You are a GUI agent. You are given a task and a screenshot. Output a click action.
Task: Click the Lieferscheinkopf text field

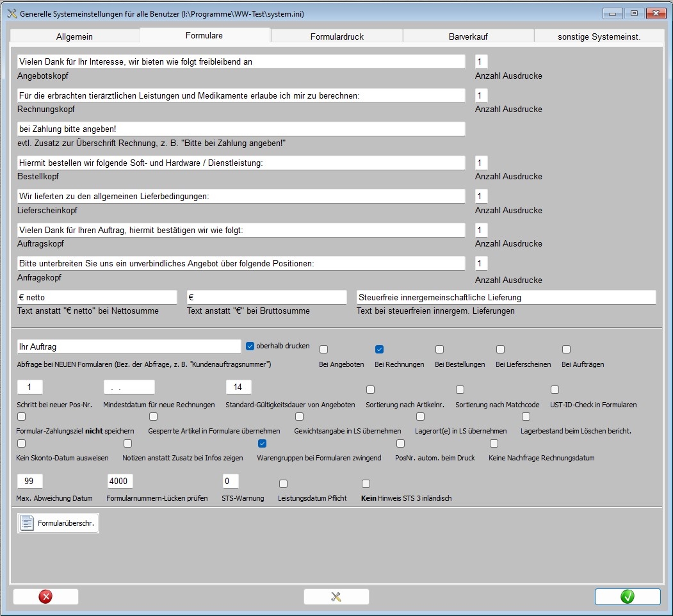(241, 197)
